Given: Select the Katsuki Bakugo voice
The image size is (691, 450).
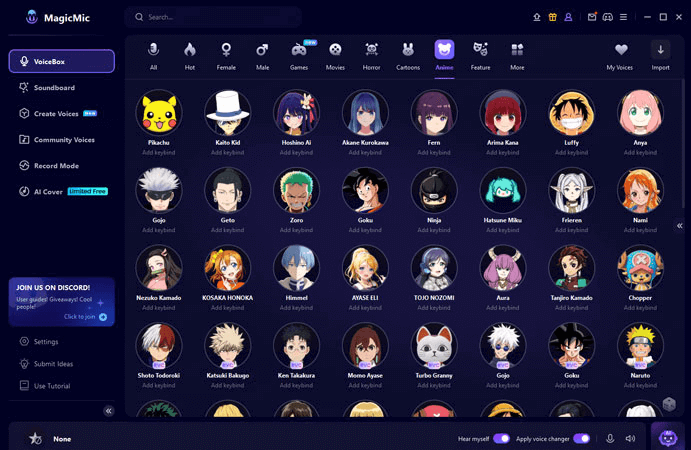Looking at the screenshot, I should tap(227, 346).
